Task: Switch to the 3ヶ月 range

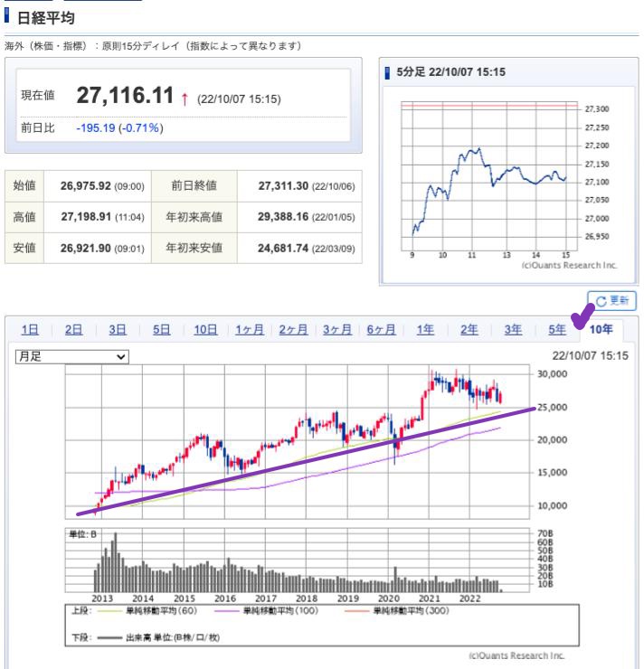Action: (x=337, y=330)
